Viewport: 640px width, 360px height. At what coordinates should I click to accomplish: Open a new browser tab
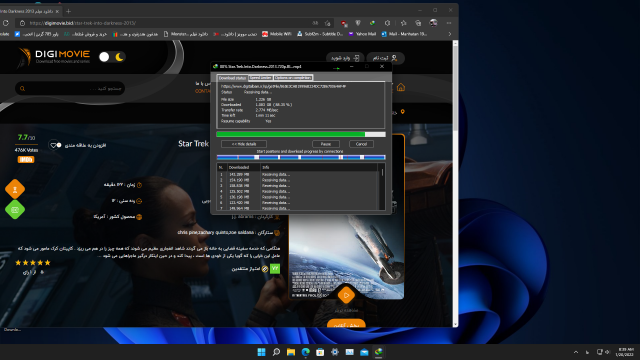click(x=68, y=11)
